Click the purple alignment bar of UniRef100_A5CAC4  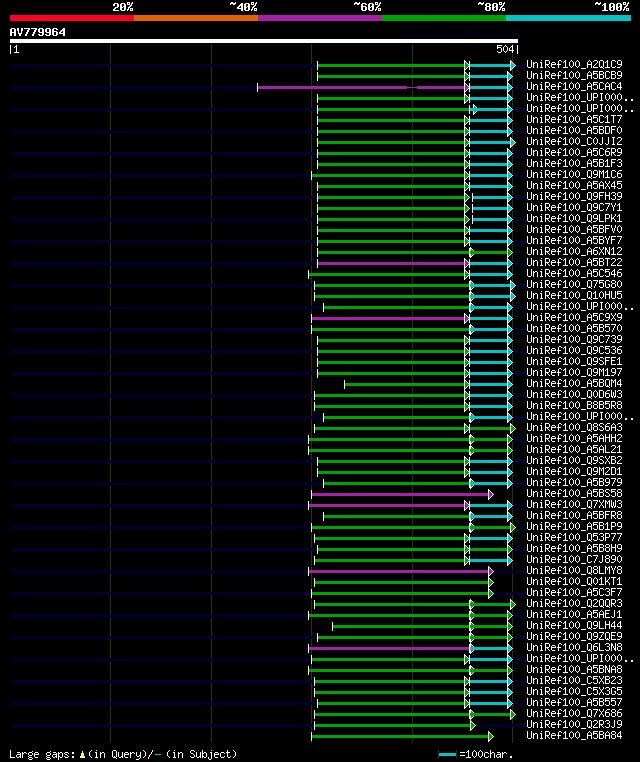click(362, 87)
